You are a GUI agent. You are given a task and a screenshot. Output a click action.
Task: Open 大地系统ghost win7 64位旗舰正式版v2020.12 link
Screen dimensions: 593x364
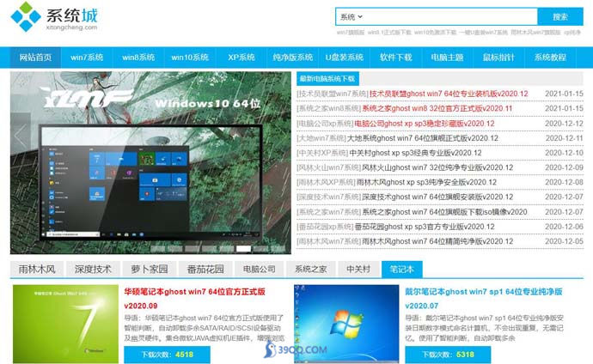point(423,138)
